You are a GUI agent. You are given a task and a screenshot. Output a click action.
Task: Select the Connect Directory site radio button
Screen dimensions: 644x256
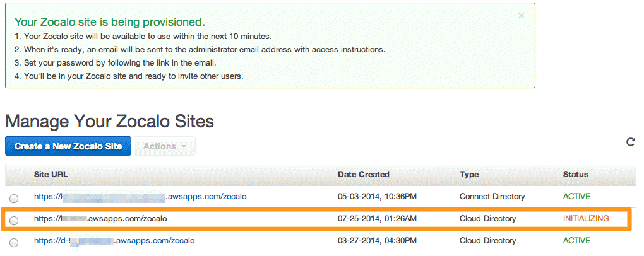(14, 199)
